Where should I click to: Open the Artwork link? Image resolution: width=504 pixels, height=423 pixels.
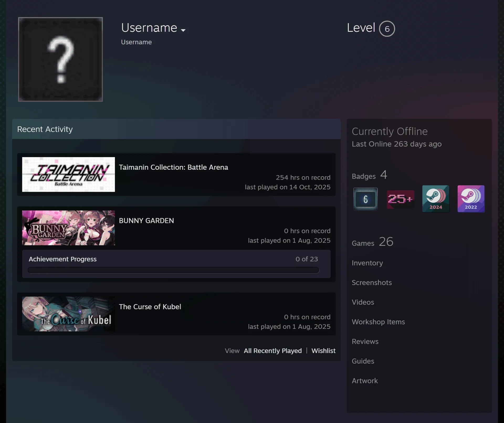(365, 381)
